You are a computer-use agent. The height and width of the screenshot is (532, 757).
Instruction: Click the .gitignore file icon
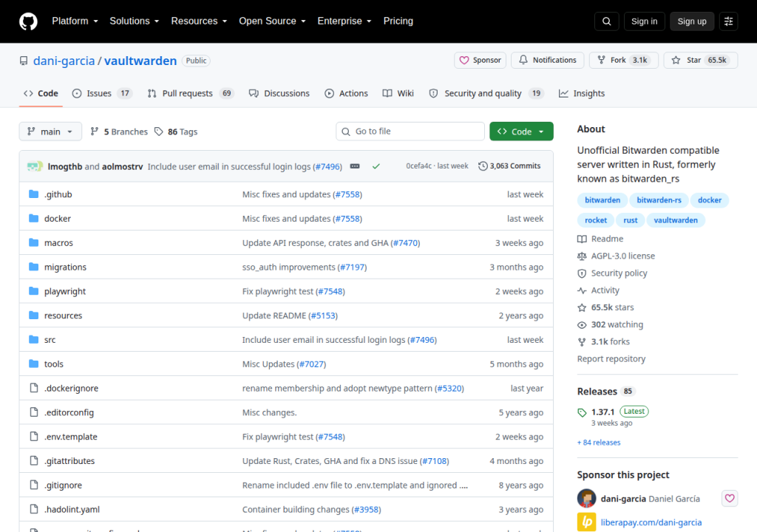[34, 485]
